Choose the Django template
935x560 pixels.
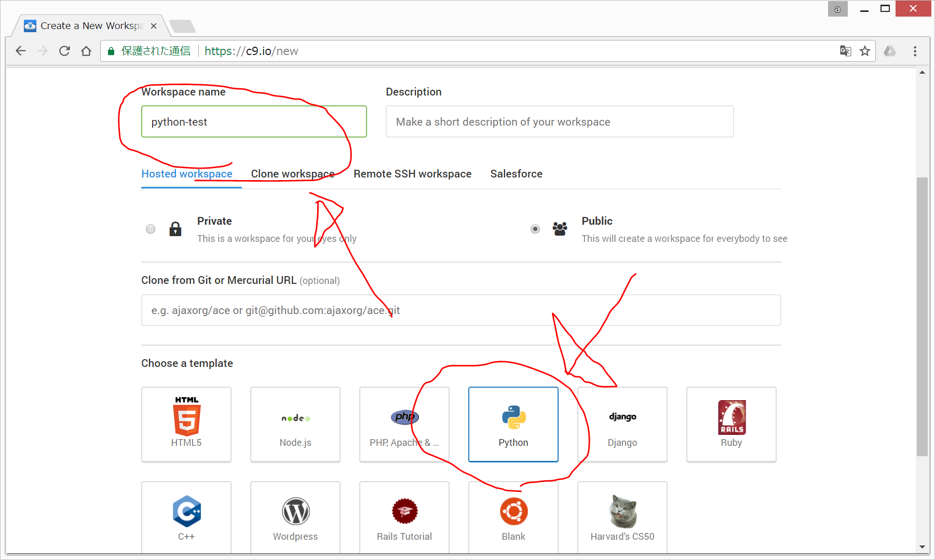coord(622,424)
